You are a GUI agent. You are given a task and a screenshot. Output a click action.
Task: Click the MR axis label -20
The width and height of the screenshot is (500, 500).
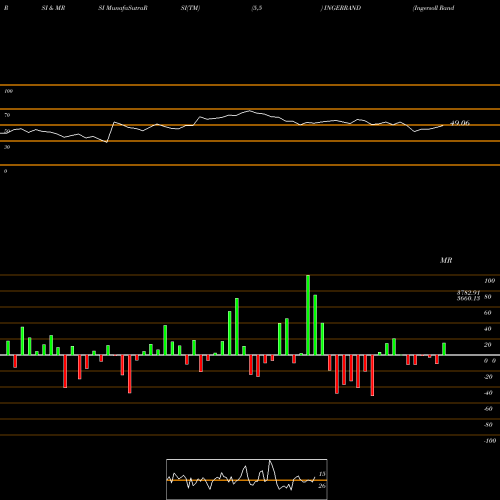pos(488,377)
